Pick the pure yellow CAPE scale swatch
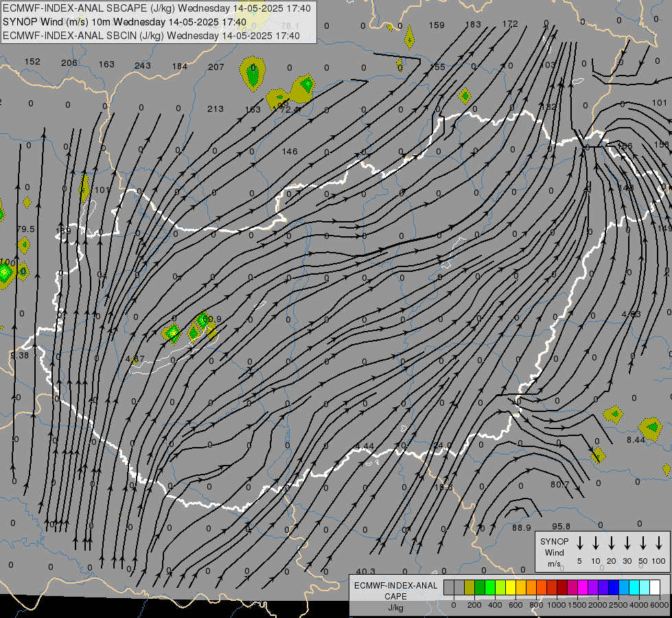Screen dimensions: 672x618 pos(511,587)
